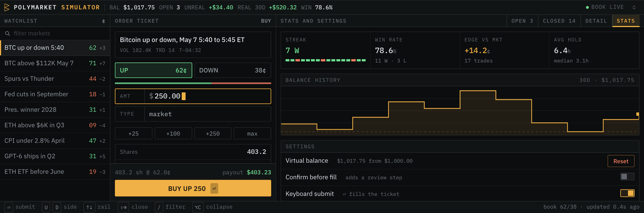Viewport: 644px width, 213px height.
Task: Click the BUY UP 250 button
Action: (193, 188)
